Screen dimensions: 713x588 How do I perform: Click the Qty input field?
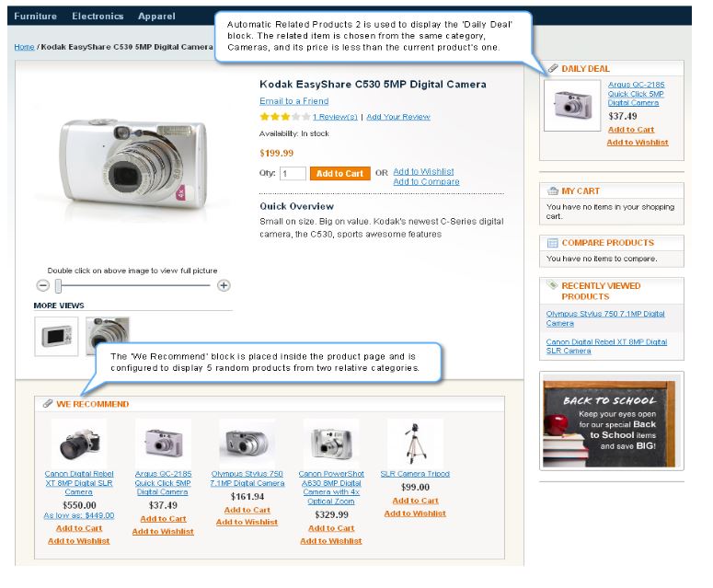click(293, 173)
